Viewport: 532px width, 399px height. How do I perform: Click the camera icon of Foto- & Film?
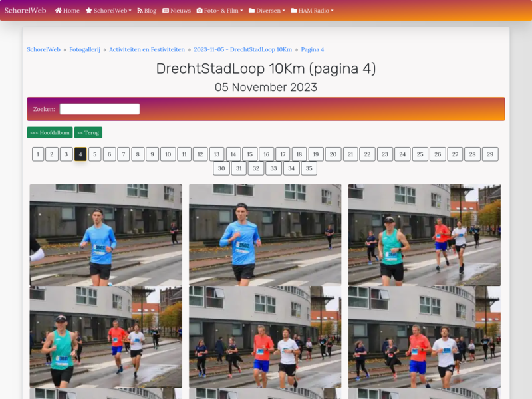coord(199,11)
